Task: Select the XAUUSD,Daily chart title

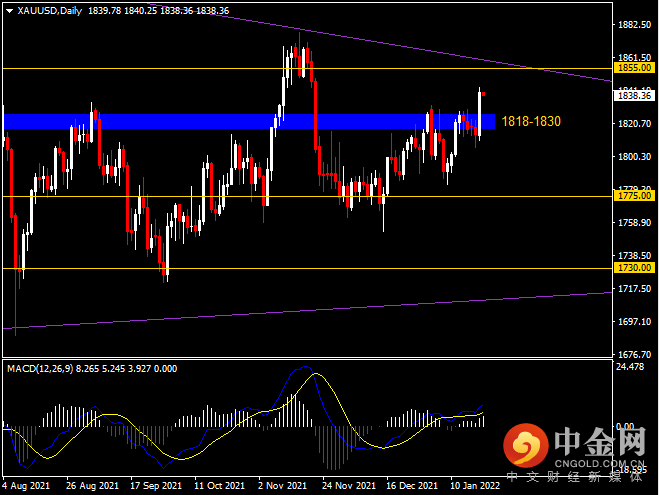Action: 50,11
